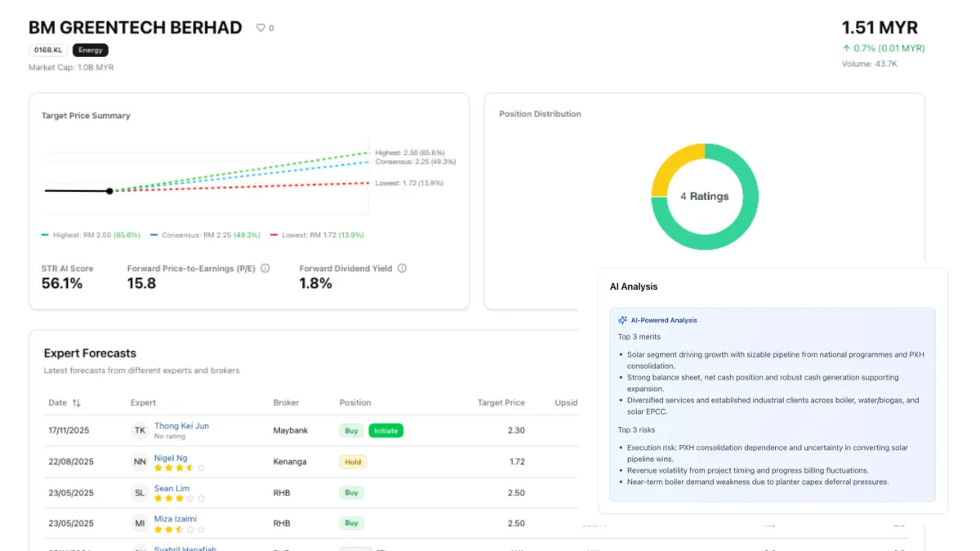Click the SL avatar for Sean Lim
The width and height of the screenshot is (980, 551).
coord(140,492)
